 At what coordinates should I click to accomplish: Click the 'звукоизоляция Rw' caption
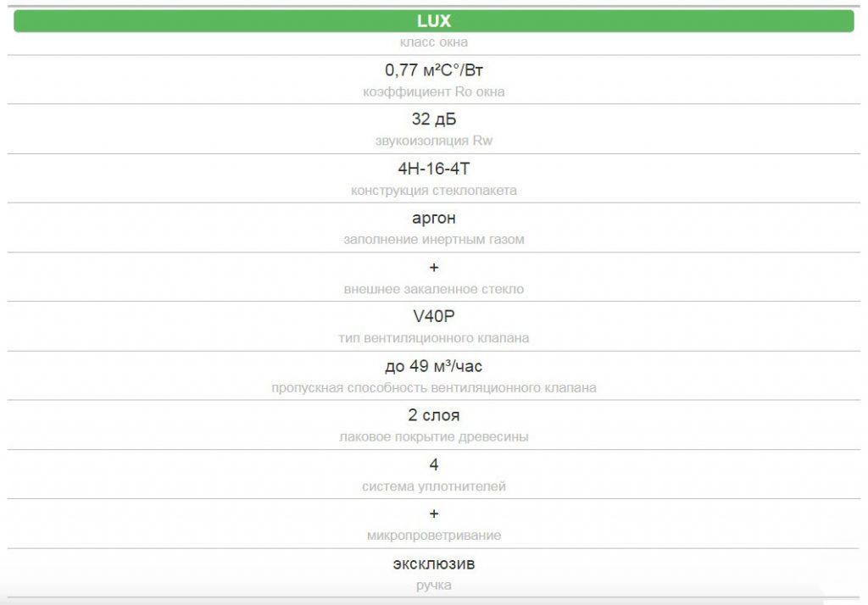pos(434,141)
